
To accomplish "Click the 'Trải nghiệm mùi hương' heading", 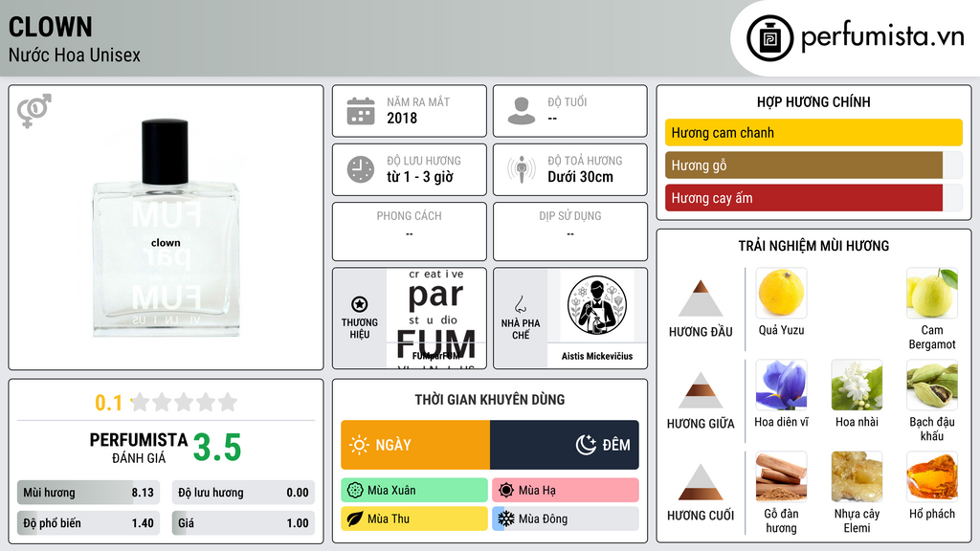I will click(813, 246).
